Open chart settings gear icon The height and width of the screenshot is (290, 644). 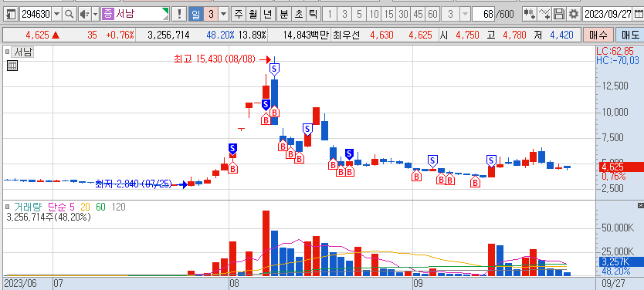(574, 15)
